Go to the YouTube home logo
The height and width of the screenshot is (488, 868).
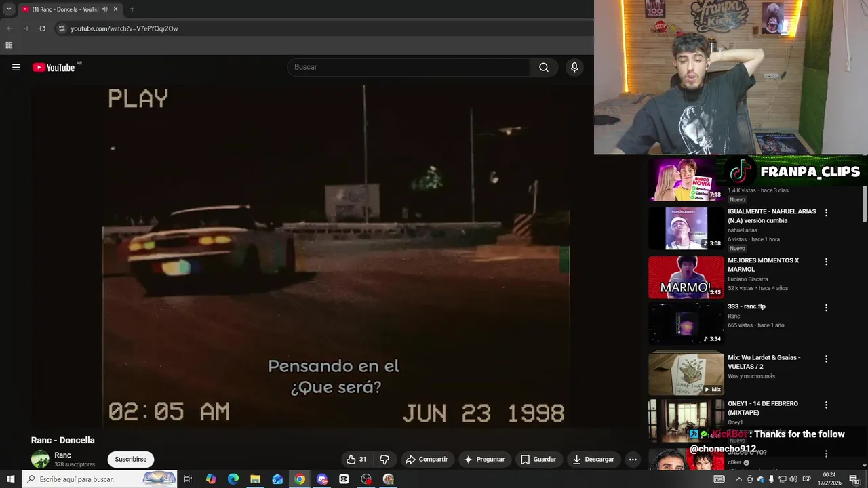[x=54, y=67]
